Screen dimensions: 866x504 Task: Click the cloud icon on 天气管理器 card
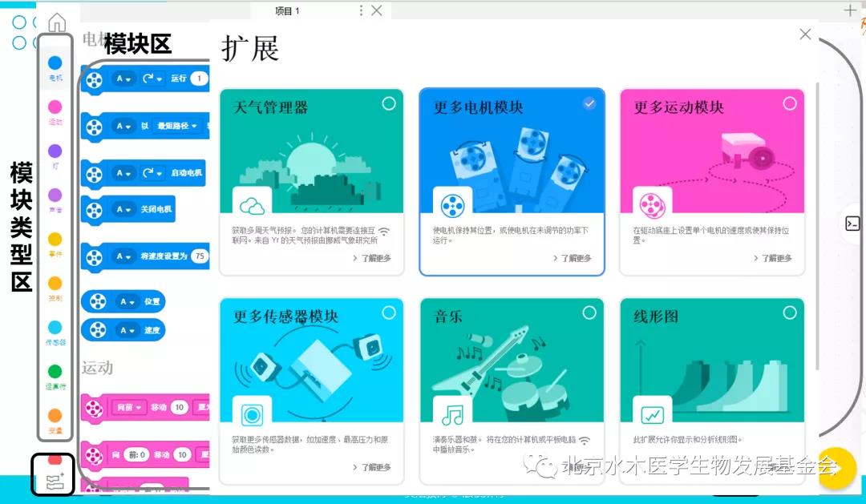click(252, 206)
